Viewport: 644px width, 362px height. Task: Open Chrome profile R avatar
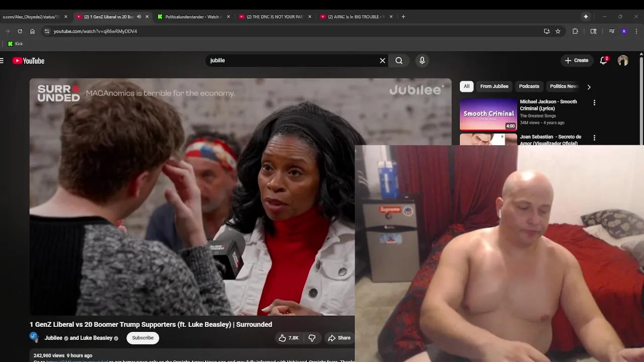624,31
